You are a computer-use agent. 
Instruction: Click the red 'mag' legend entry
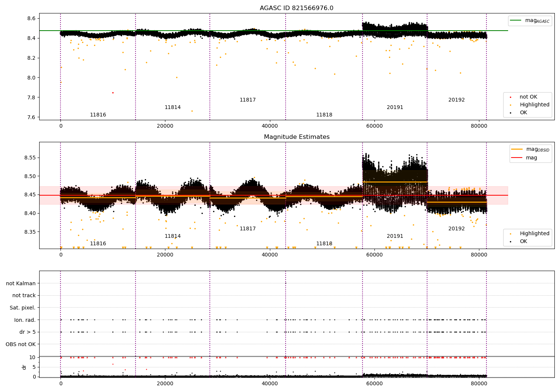point(524,158)
